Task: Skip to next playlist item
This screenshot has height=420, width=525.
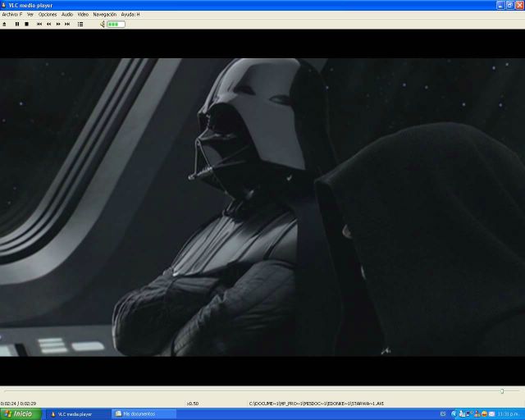Action: [67, 24]
